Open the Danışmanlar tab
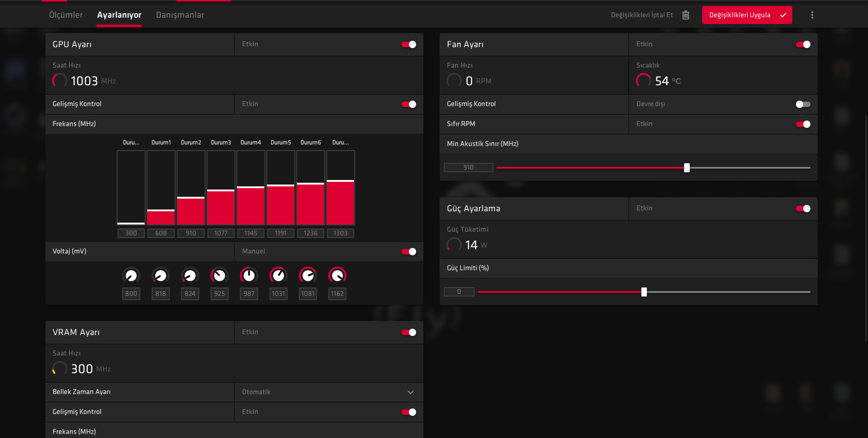The image size is (868, 438). click(180, 15)
